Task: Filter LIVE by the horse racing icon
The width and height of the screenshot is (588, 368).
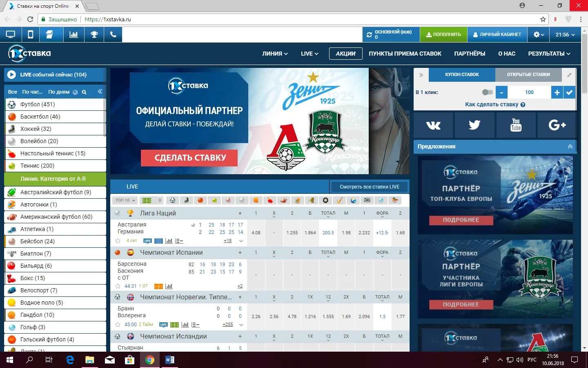Action: 395,200
